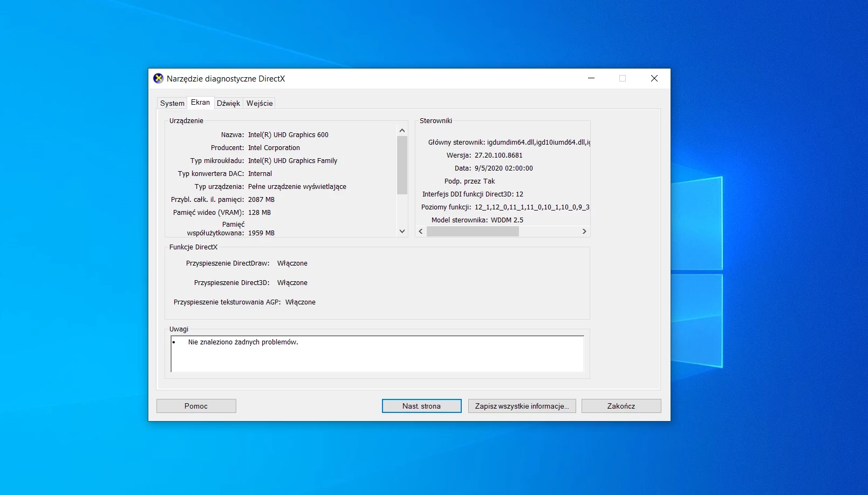Switch to the System tab
The height and width of the screenshot is (495, 868).
coord(172,103)
